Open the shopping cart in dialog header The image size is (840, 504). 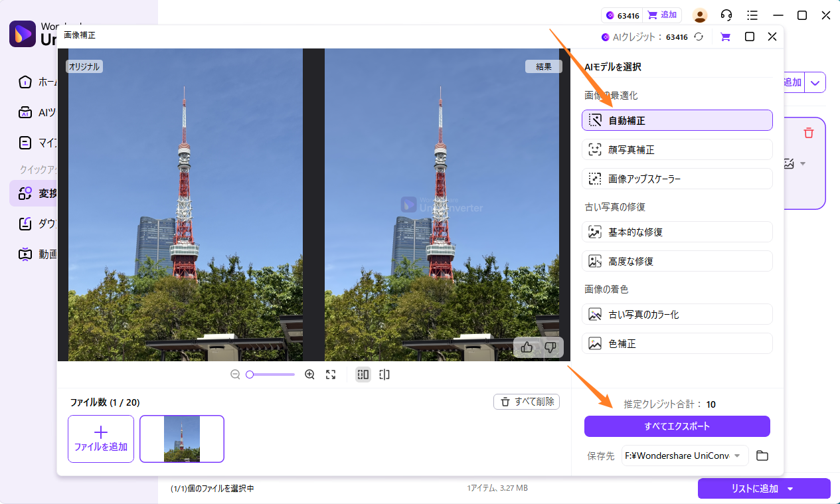coord(725,37)
